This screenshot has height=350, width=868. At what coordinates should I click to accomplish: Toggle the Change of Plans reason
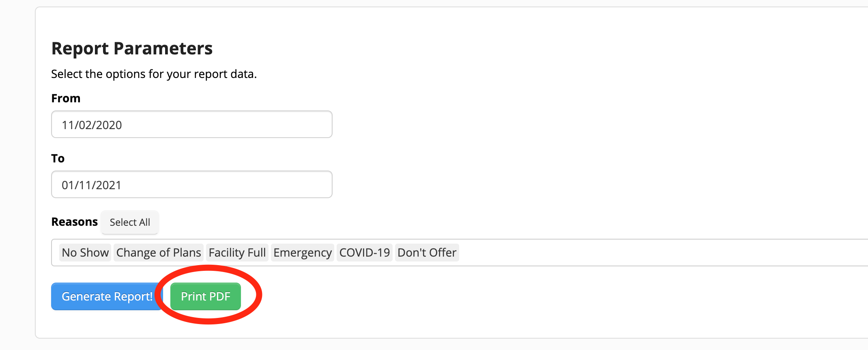pos(158,252)
